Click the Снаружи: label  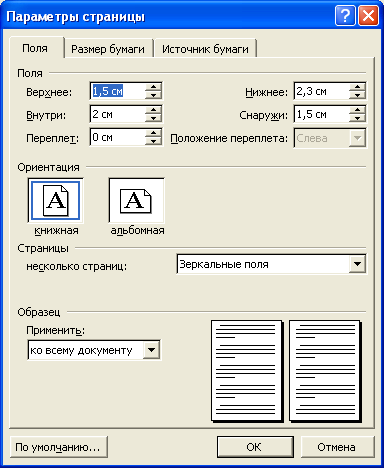coord(263,115)
